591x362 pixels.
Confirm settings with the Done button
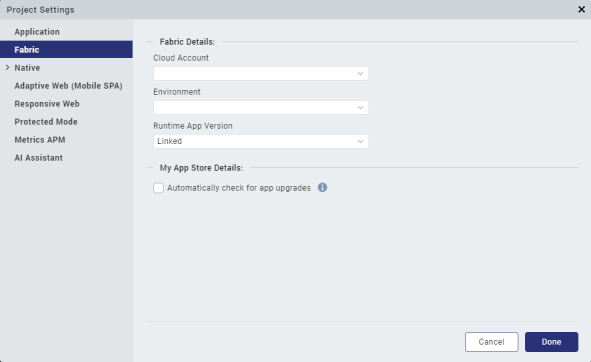(x=551, y=342)
